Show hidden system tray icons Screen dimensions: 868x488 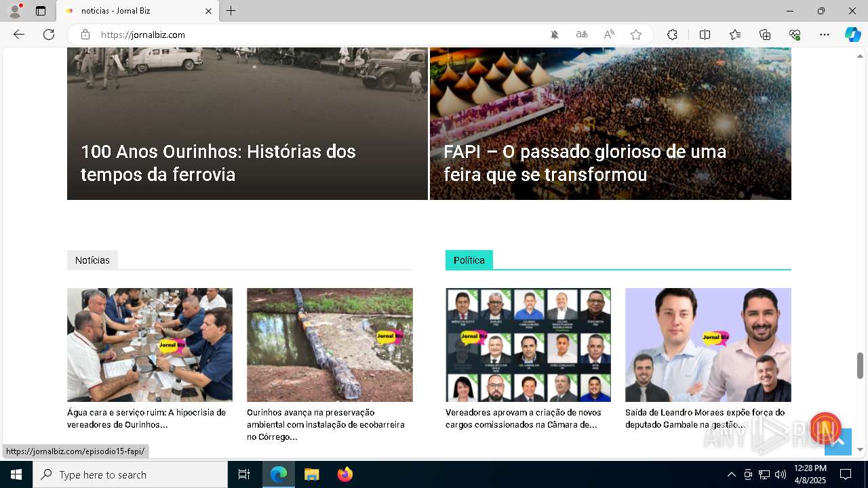coord(731,474)
